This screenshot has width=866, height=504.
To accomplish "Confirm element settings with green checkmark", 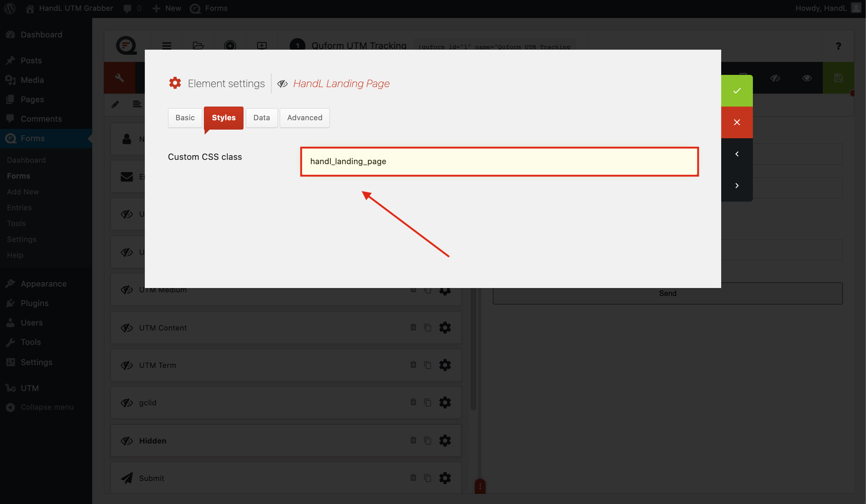I will coord(737,91).
